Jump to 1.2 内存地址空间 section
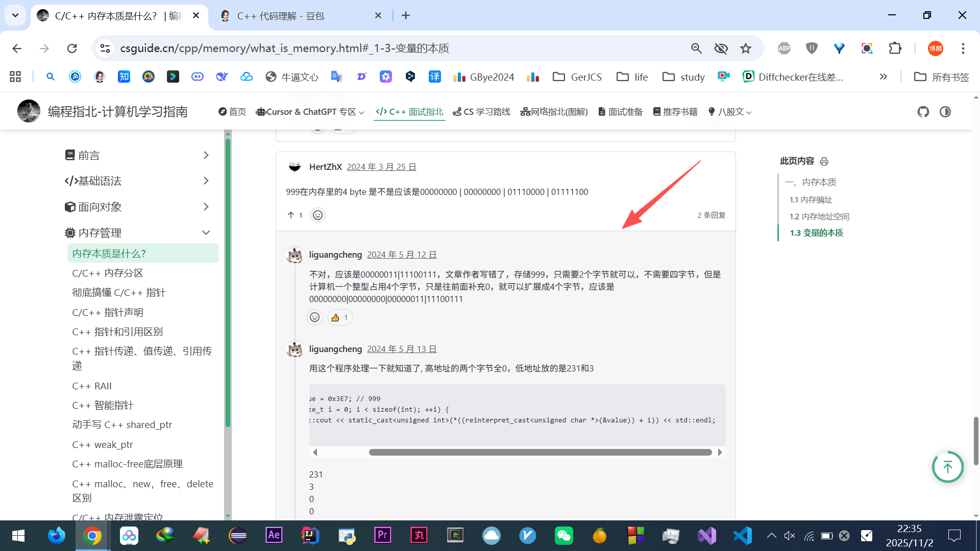Viewport: 980px width, 551px height. 819,216
